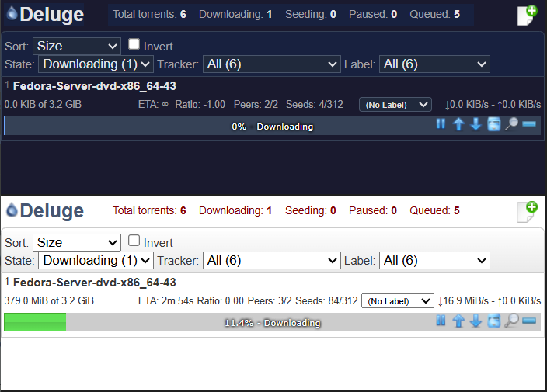Click 'Seeding: 0' in dark header
547x392 pixels.
(x=311, y=14)
